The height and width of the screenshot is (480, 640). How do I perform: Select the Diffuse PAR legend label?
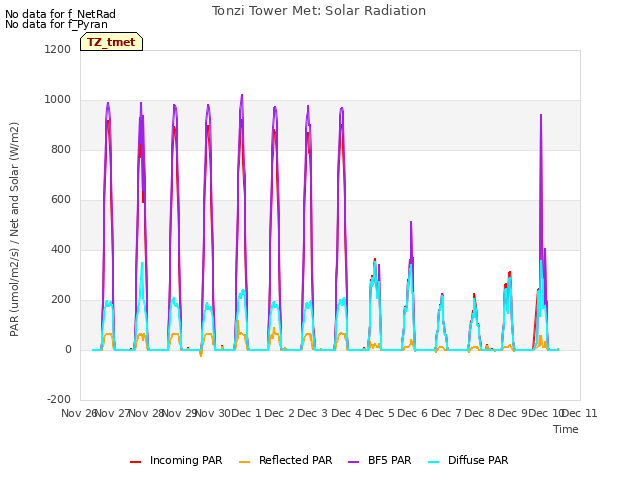[x=478, y=460]
